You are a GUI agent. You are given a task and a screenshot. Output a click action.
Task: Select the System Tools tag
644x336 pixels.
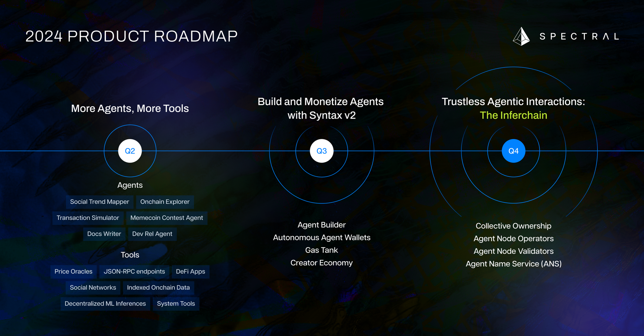tap(176, 304)
